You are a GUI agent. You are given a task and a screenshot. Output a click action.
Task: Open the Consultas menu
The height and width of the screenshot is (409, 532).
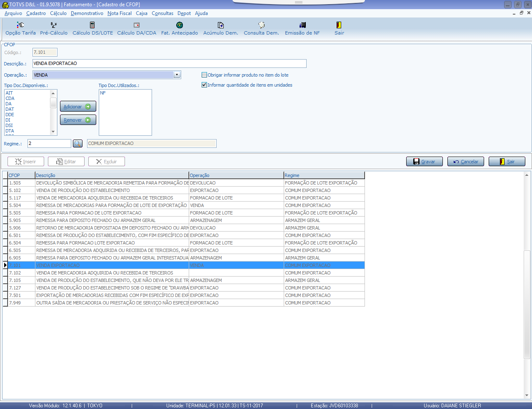(x=162, y=13)
